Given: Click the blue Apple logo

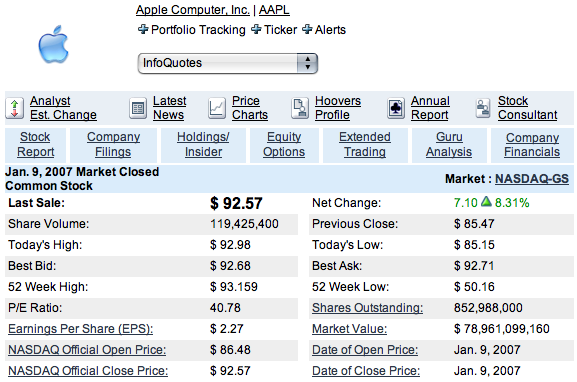Looking at the screenshot, I should (54, 45).
